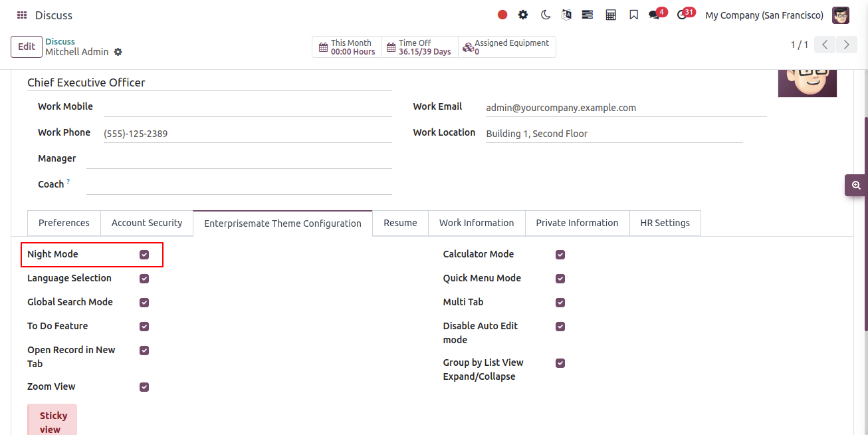
Task: Click the Work Phone field
Action: 248,134
